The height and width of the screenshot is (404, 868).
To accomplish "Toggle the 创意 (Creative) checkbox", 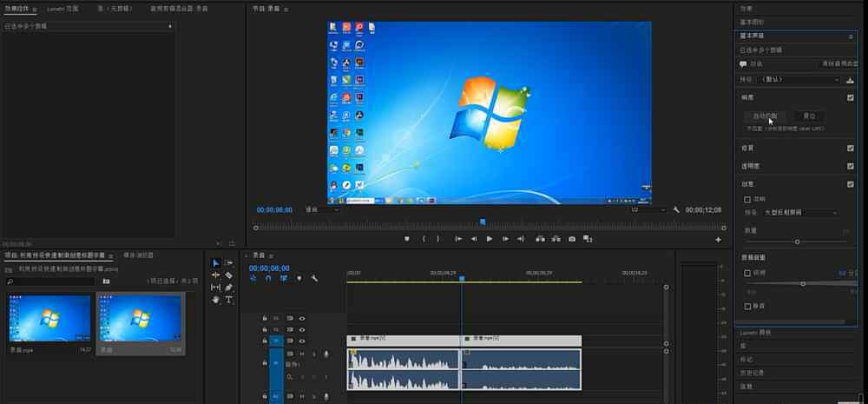I will pos(851,184).
